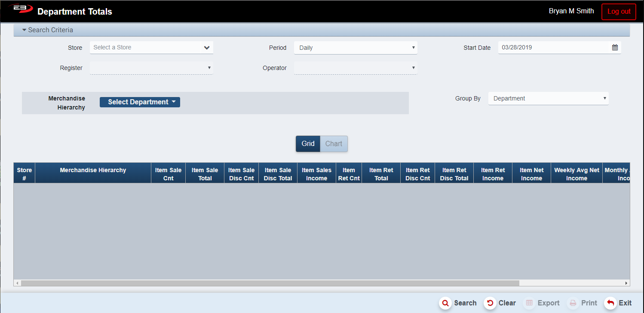Switch to Grid view
644x313 pixels.
308,144
